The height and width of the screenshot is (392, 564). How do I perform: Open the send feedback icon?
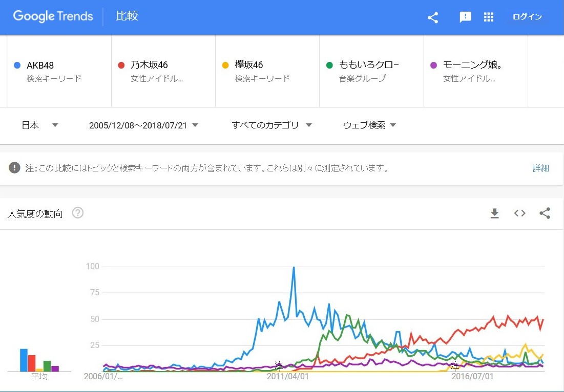[x=465, y=17]
